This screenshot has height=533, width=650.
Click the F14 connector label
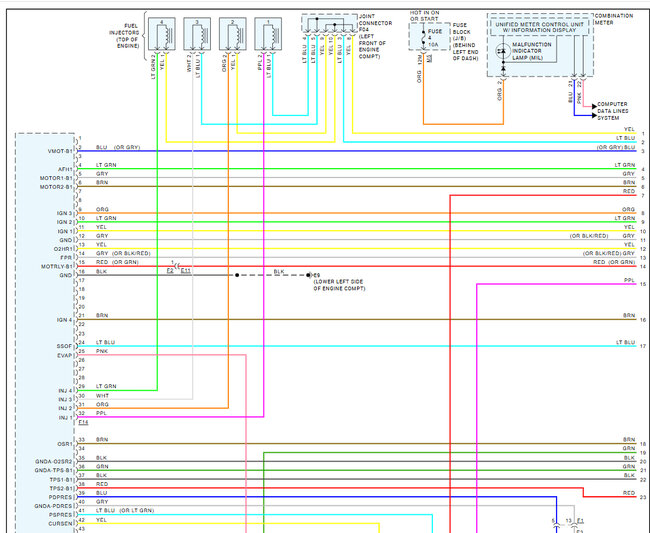pyautogui.click(x=83, y=422)
